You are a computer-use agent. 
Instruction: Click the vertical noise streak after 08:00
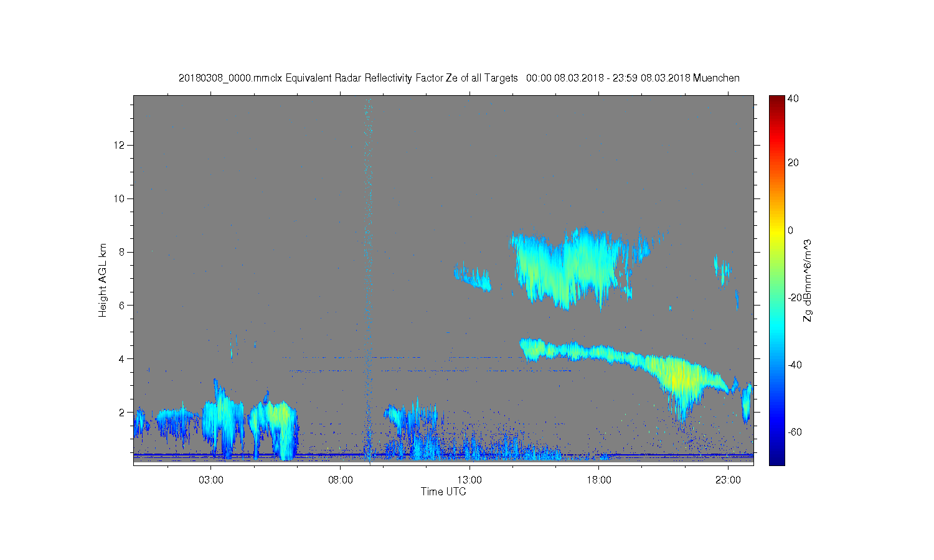tap(368, 280)
